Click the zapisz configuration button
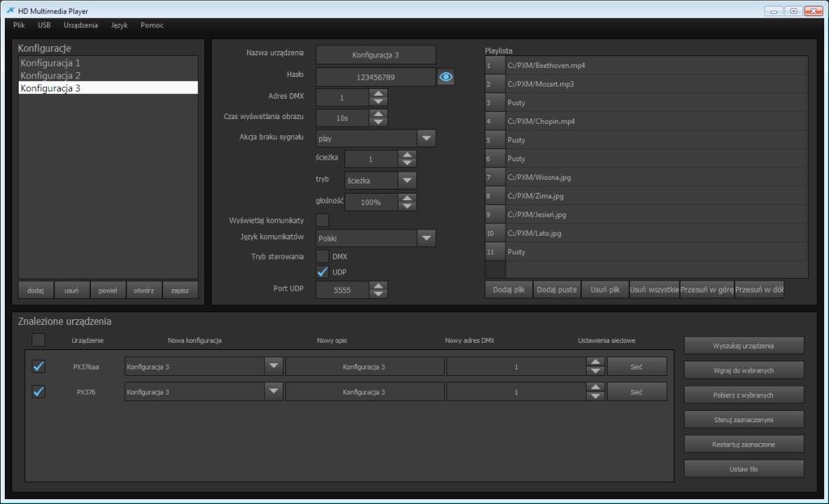Image resolution: width=829 pixels, height=504 pixels. [x=180, y=290]
